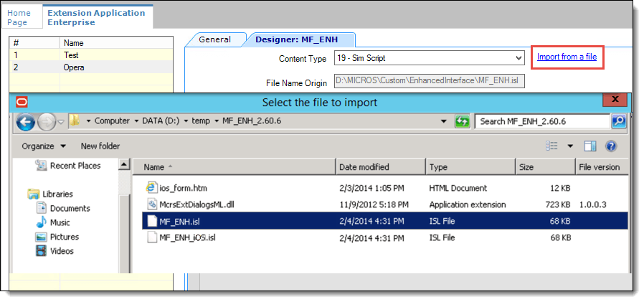644x302 pixels.
Task: Click the change view icon
Action: pos(551,146)
